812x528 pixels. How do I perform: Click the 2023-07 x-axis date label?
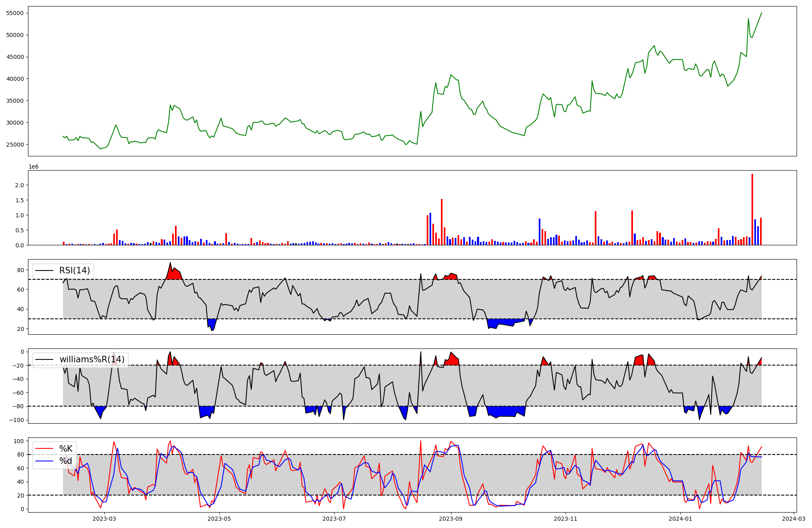click(x=334, y=519)
